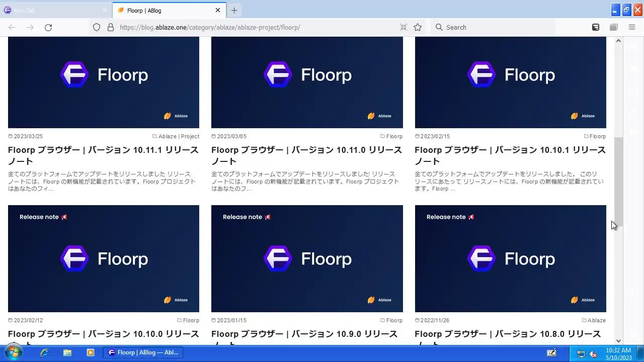Click the back navigation arrow
The width and height of the screenshot is (644, 362).
click(12, 27)
